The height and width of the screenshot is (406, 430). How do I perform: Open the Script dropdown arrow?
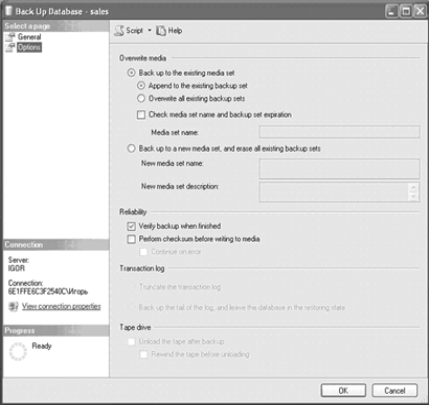[150, 31]
